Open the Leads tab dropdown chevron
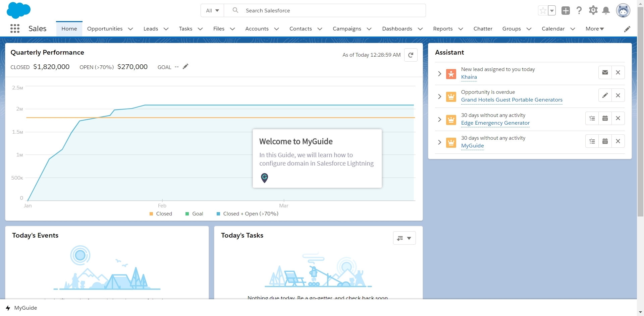 [166, 29]
